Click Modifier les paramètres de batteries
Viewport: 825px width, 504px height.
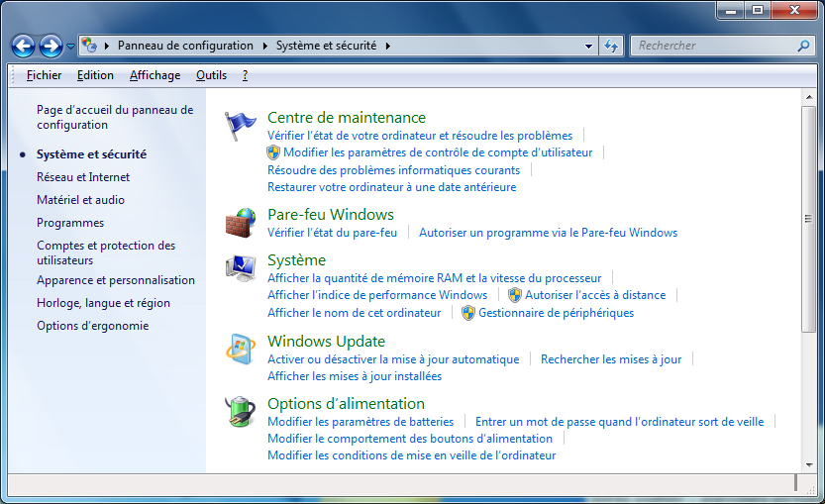point(361,422)
